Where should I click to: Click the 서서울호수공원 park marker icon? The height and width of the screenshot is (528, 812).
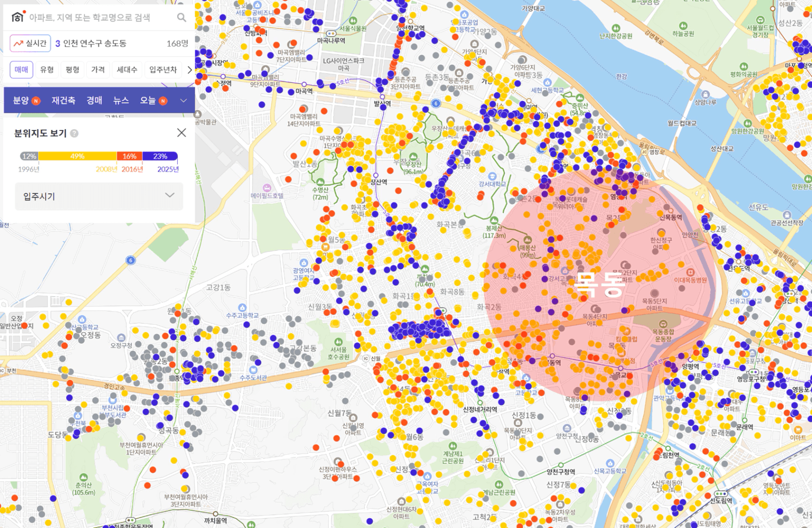338,342
